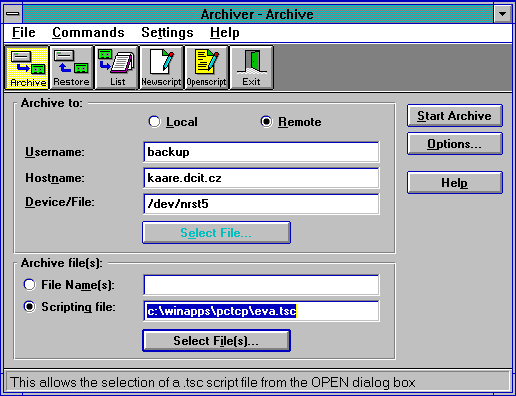Click into the Username field
516x396 pixels.
pyautogui.click(x=261, y=152)
